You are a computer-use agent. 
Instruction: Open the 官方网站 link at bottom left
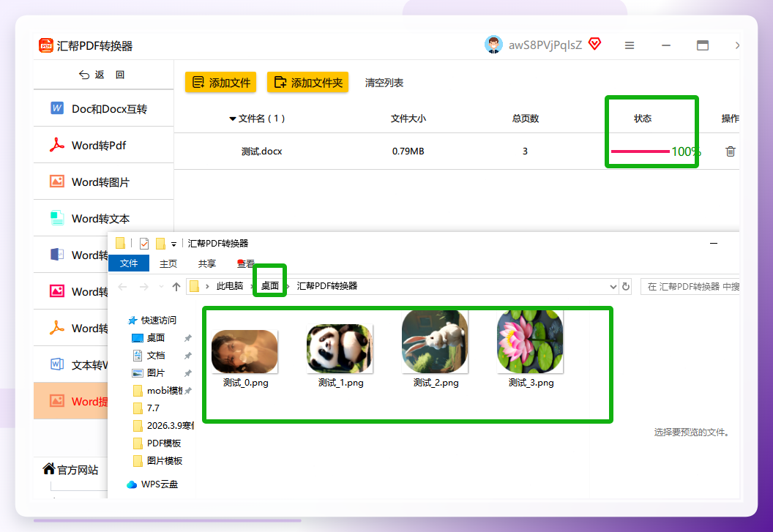coord(78,470)
